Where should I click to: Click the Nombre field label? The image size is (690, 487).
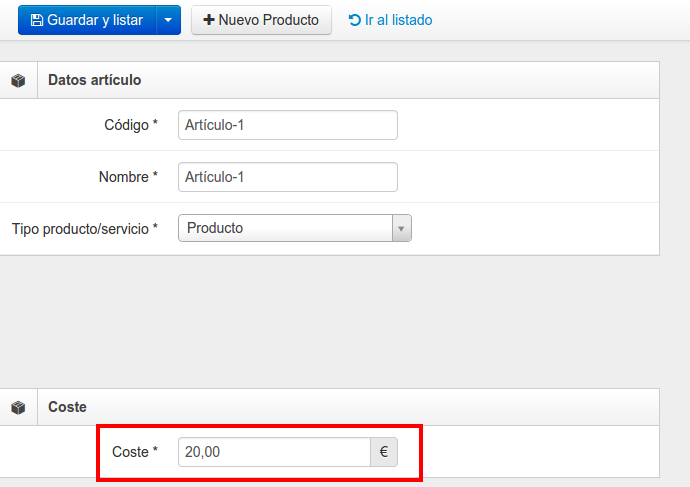point(128,177)
